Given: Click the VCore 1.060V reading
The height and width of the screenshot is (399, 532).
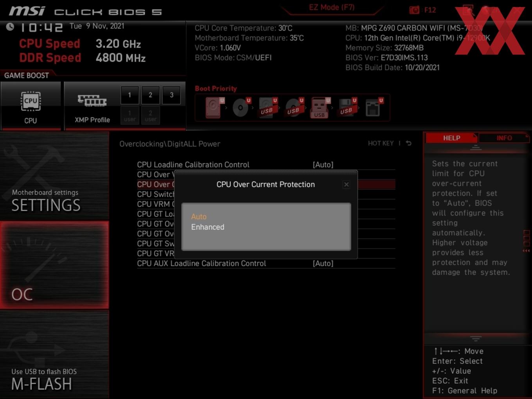Looking at the screenshot, I should [218, 48].
